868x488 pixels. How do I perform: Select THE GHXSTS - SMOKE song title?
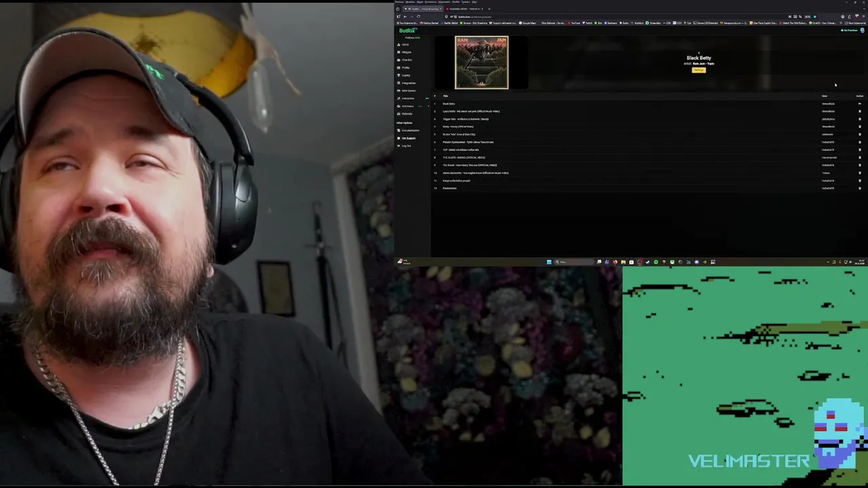tap(464, 157)
